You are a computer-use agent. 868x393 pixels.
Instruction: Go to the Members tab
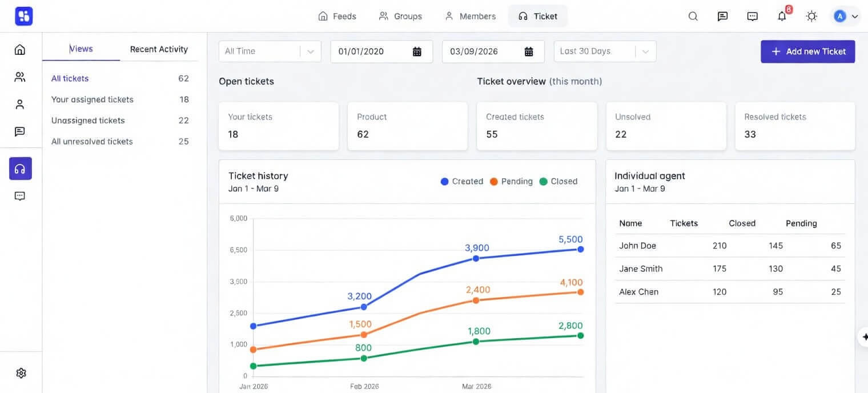[x=471, y=16]
